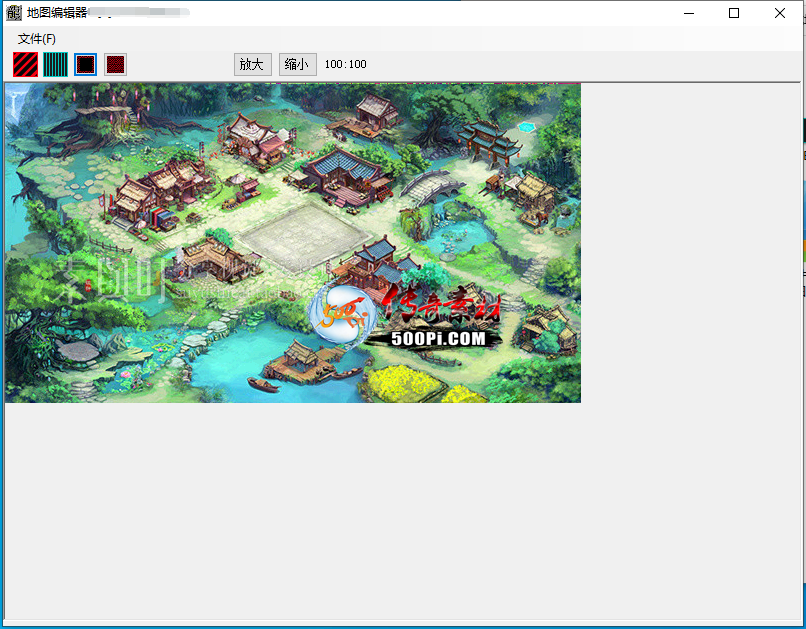Minimize the map editor window

click(x=689, y=13)
